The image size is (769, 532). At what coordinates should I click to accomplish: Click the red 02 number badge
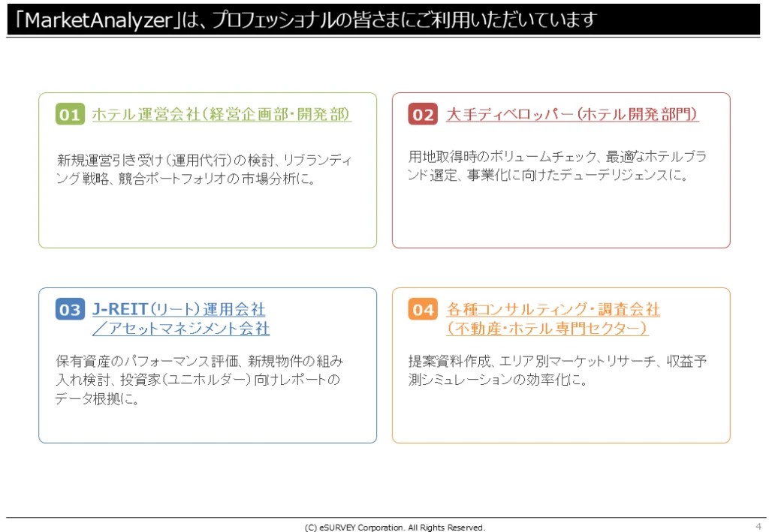point(423,114)
